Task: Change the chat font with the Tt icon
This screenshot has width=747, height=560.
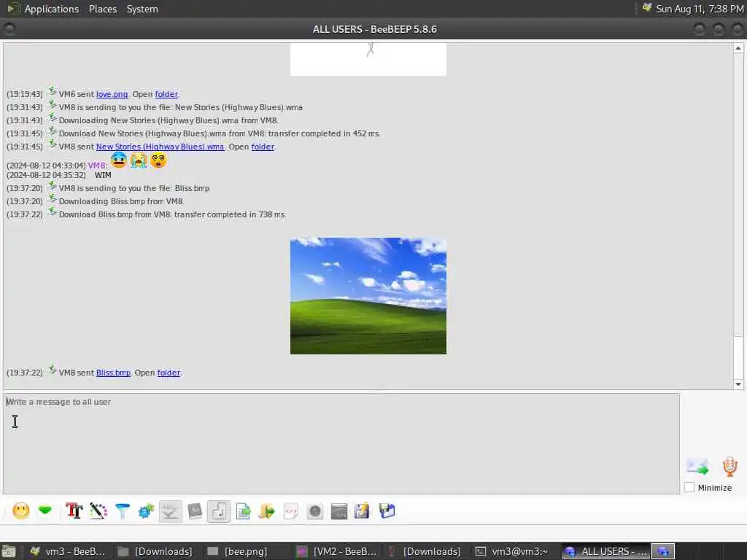Action: 74,511
